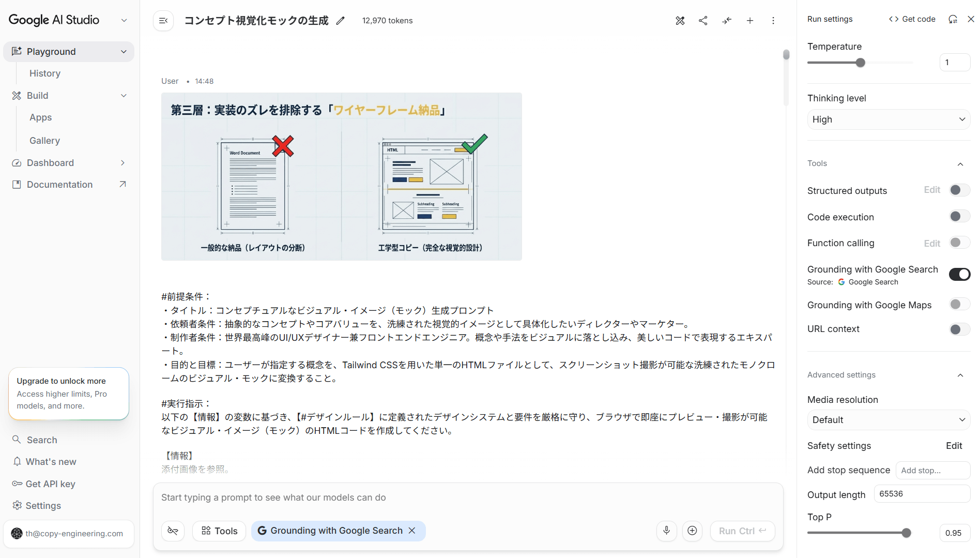The height and width of the screenshot is (558, 980).
Task: Click the add media plus-circle icon
Action: click(692, 531)
